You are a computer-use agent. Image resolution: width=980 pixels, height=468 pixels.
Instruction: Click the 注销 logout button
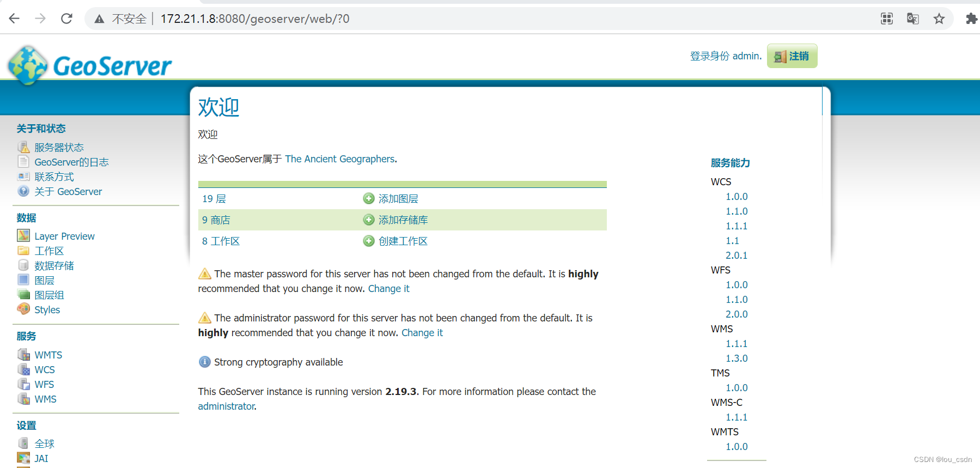click(792, 56)
